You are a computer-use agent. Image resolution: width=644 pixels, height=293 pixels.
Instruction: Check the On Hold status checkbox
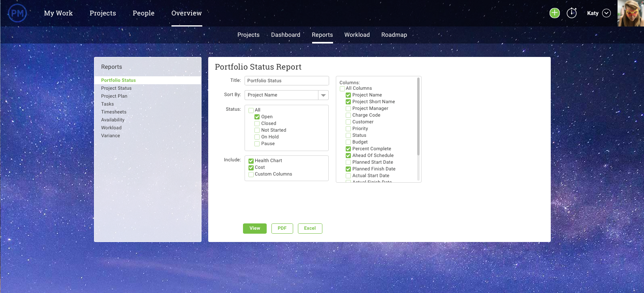[x=257, y=137]
